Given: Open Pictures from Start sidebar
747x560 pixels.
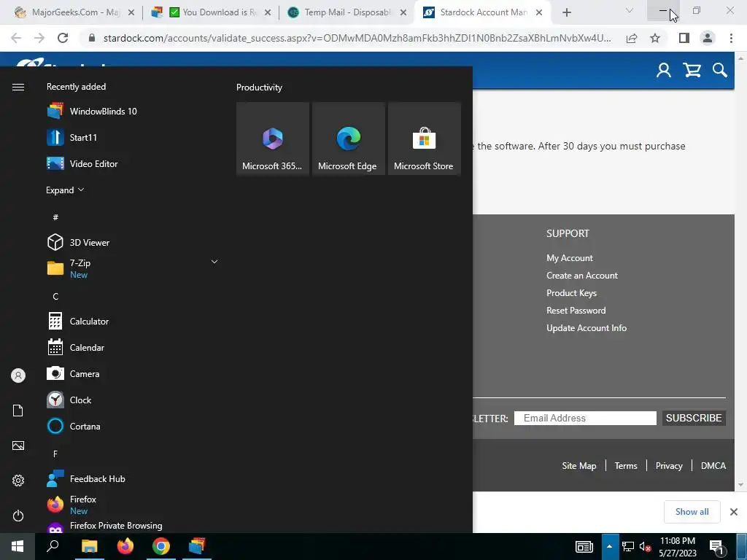Looking at the screenshot, I should click(18, 446).
